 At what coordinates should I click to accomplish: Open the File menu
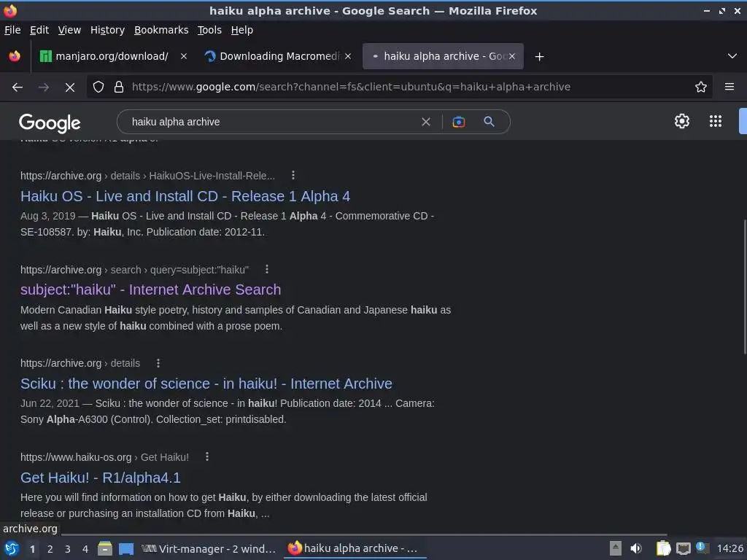12,30
